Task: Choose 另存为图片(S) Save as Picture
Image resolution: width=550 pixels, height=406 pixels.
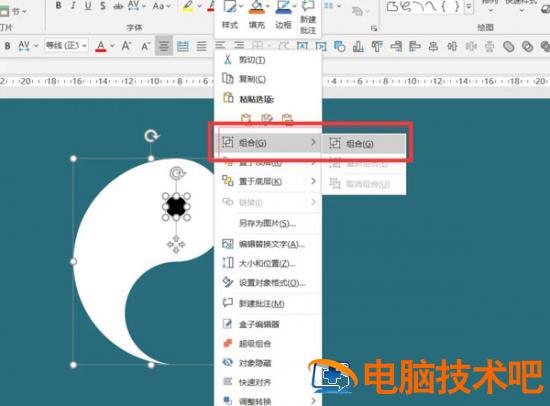Action: click(268, 223)
